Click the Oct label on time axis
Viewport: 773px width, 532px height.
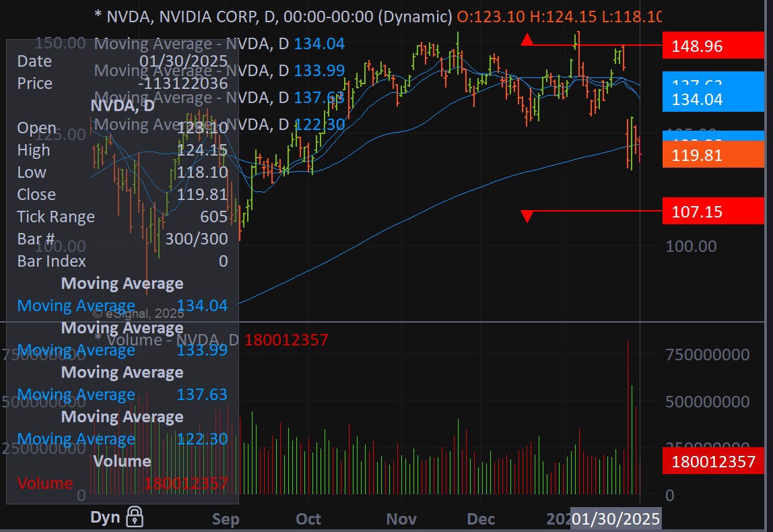[x=308, y=519]
